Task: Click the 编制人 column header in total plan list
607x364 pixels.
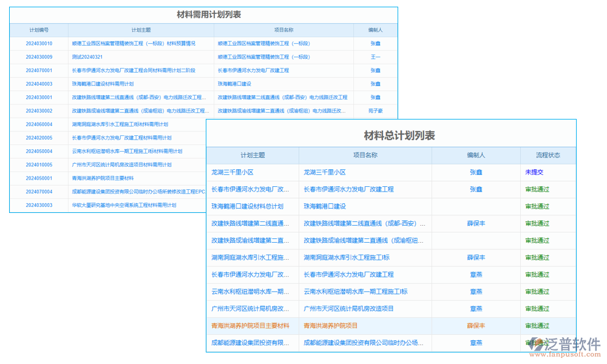Action: coord(476,155)
